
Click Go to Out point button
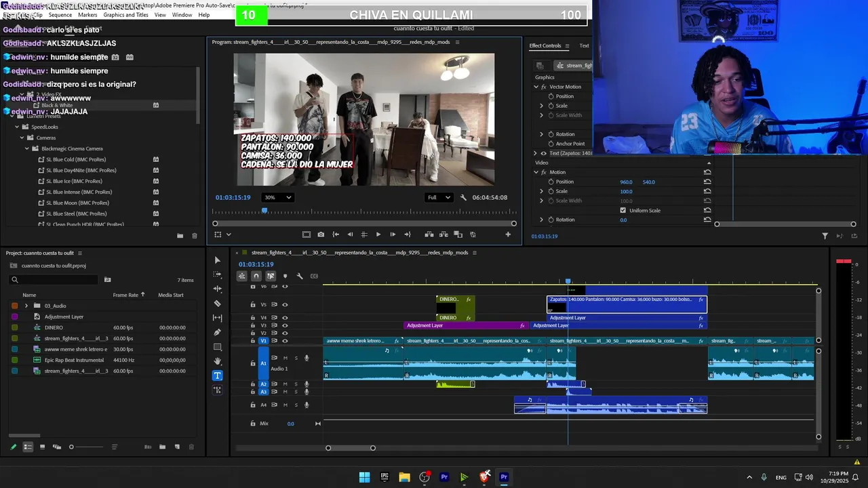[x=407, y=235]
